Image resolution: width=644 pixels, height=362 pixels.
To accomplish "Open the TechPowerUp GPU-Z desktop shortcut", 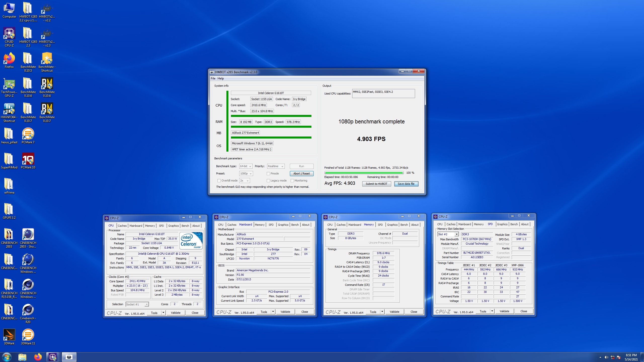I will (9, 87).
